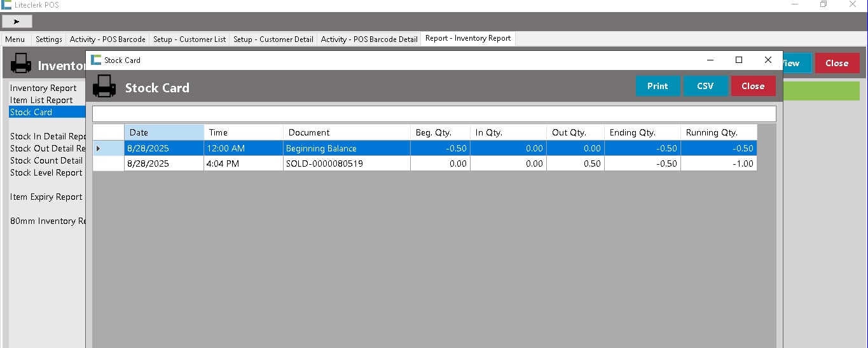
Task: Select Item Expiry Report from the list
Action: [46, 197]
